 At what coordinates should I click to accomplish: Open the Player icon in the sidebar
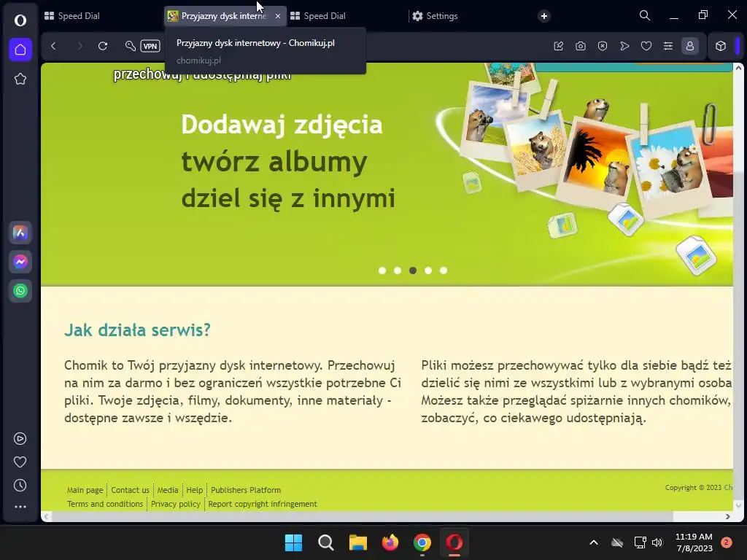tap(20, 438)
